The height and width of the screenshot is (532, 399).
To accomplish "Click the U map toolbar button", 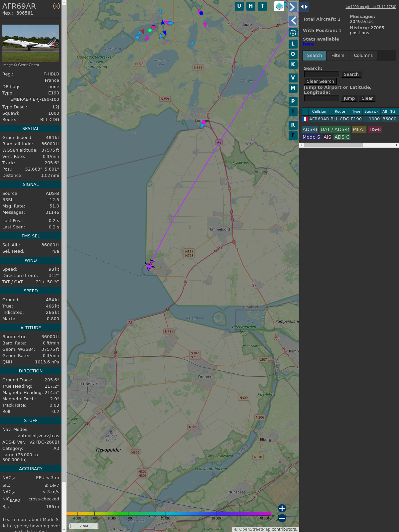I will (239, 6).
